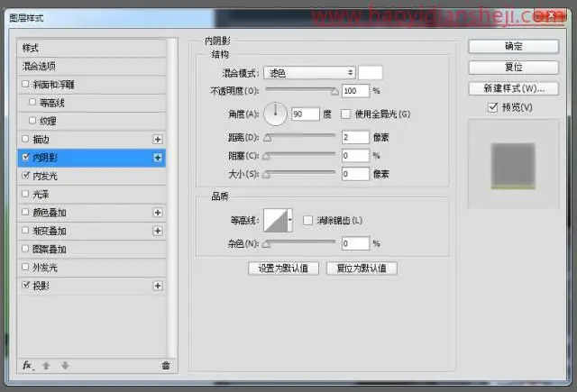This screenshot has width=577, height=392.
Task: Toggle 使用全局光 checkbox
Action: 345,114
